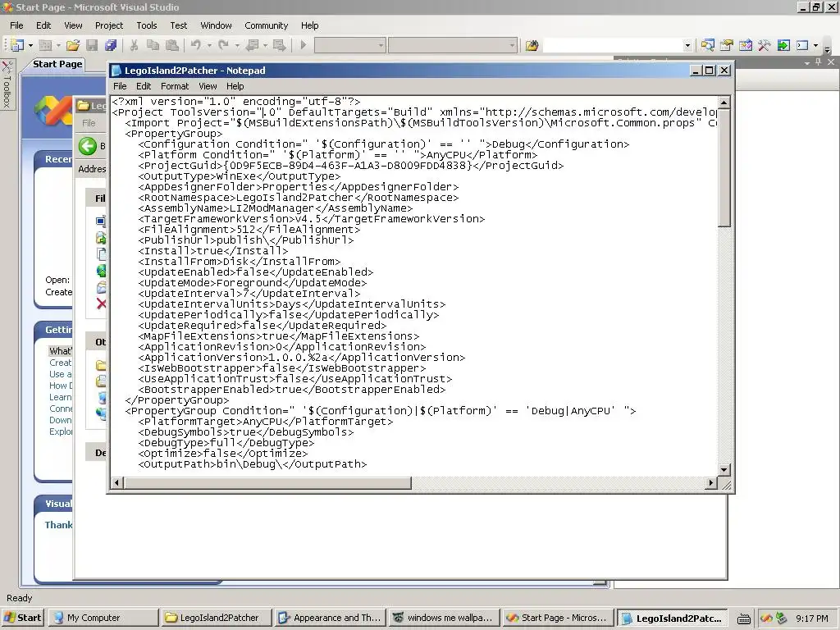The height and width of the screenshot is (630, 840).
Task: Click Notepad's scroll down arrow
Action: click(x=724, y=470)
